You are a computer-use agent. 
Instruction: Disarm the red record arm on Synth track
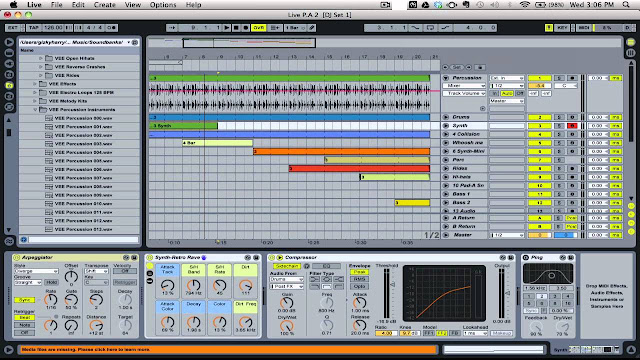[572, 126]
